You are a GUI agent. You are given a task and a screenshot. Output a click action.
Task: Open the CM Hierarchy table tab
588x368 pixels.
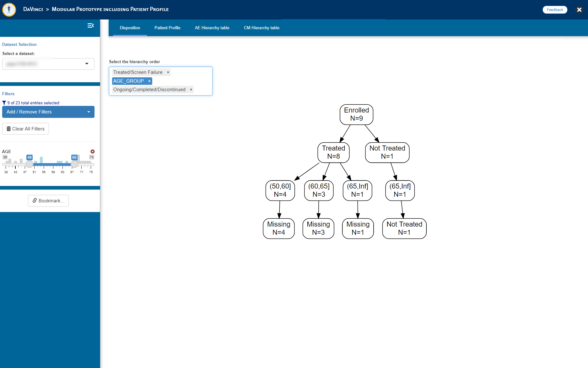point(262,28)
